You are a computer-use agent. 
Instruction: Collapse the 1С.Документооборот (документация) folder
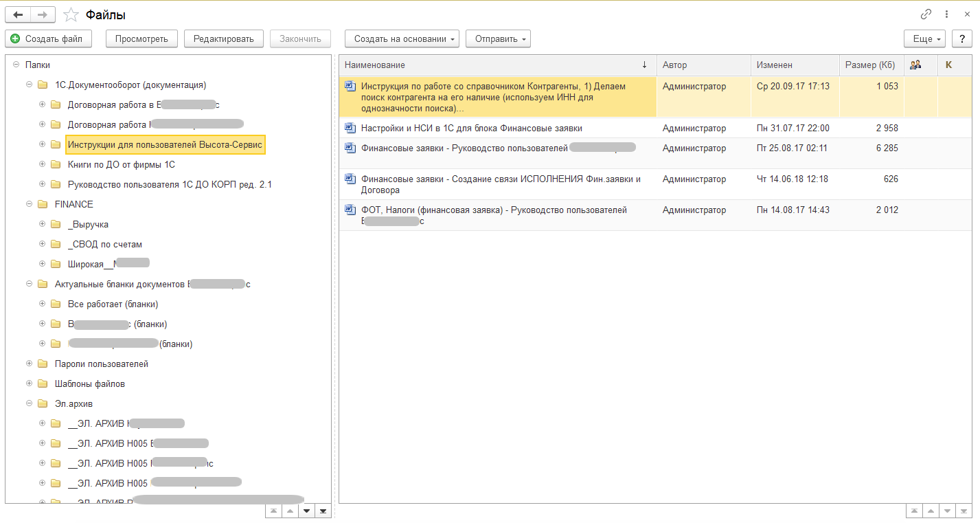(29, 85)
